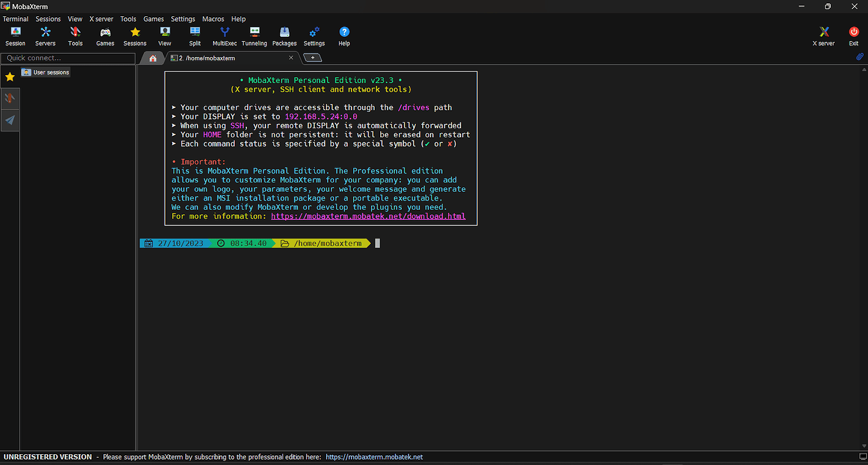Open the Macros menu
868x465 pixels.
pyautogui.click(x=213, y=19)
